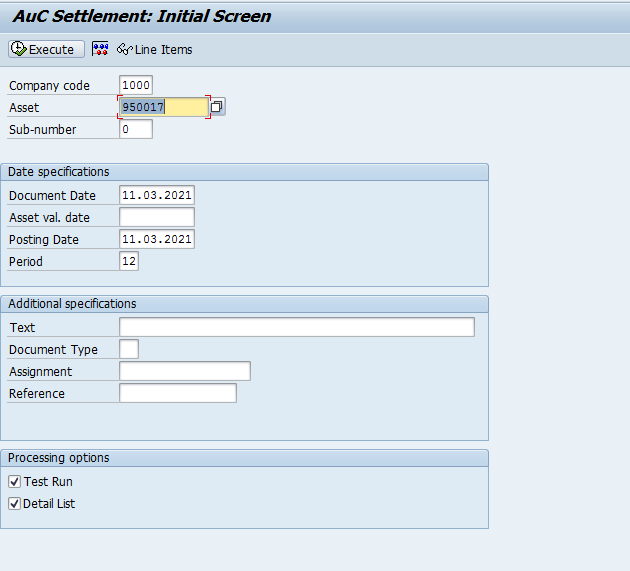630x571 pixels.
Task: Select the Reference field
Action: pos(178,393)
